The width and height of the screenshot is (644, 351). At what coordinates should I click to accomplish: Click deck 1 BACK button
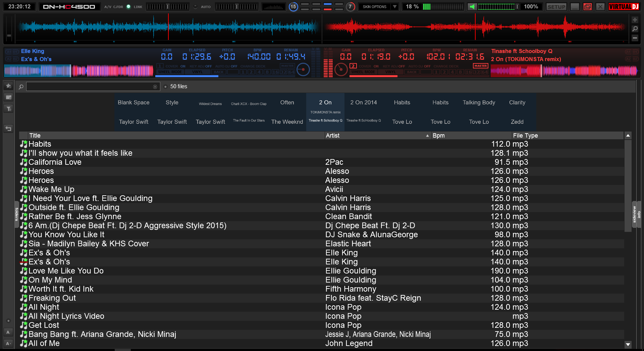219,72
